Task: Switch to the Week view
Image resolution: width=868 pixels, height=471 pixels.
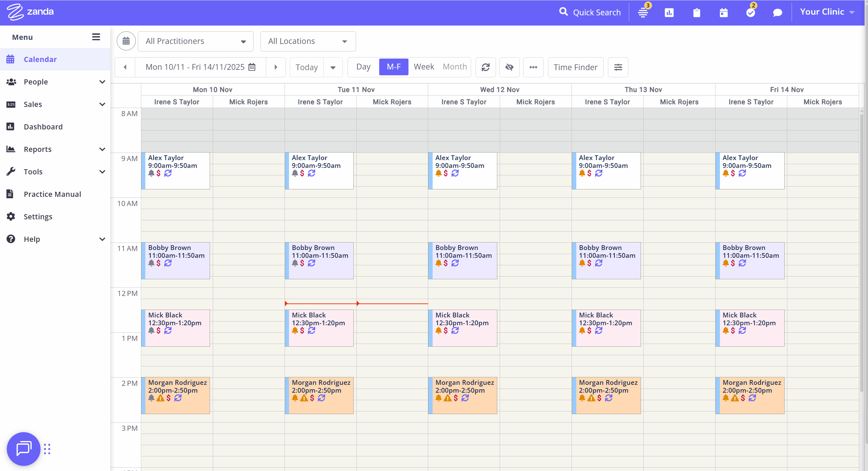Action: tap(423, 67)
